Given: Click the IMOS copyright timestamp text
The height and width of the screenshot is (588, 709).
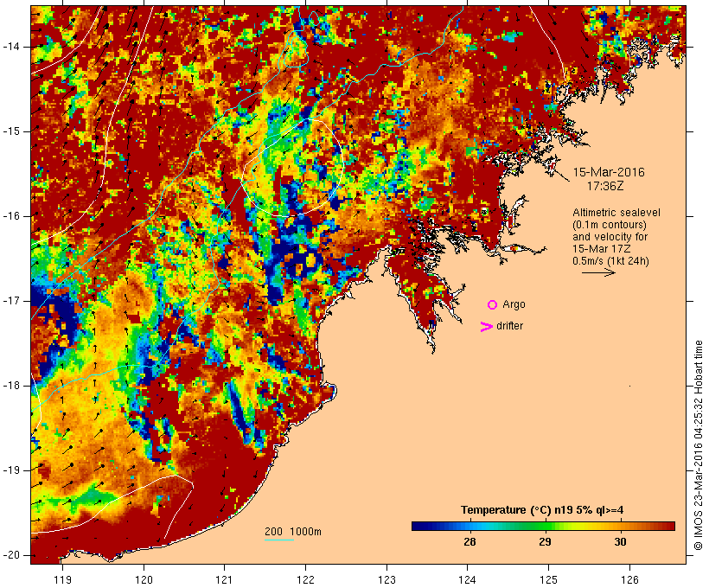Looking at the screenshot, I should (x=699, y=445).
